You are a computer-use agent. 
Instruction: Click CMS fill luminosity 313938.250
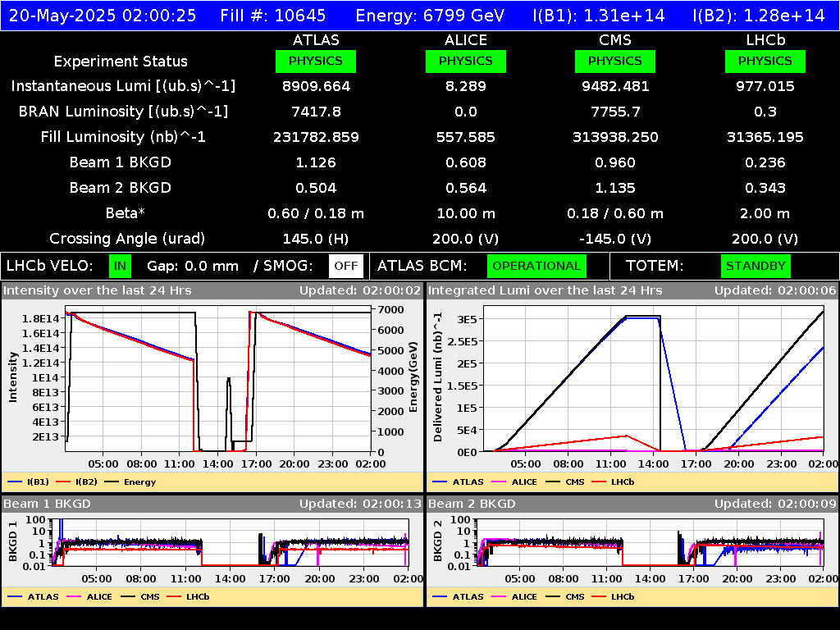coord(615,137)
